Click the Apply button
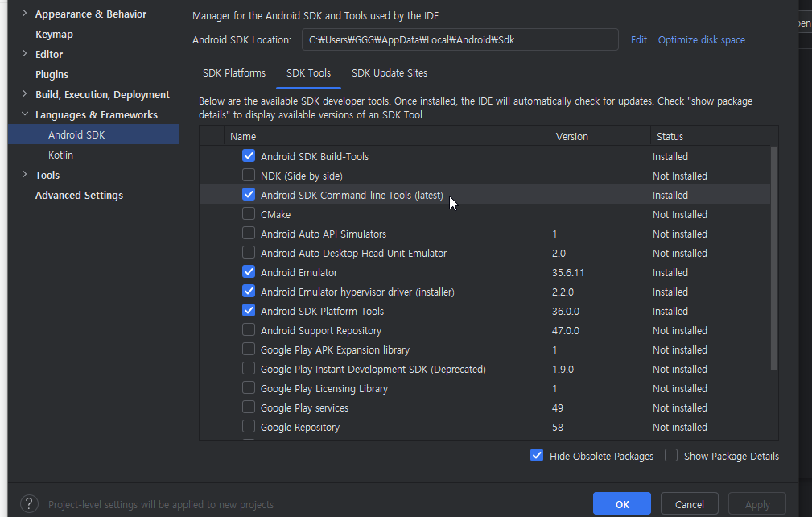 pyautogui.click(x=757, y=503)
